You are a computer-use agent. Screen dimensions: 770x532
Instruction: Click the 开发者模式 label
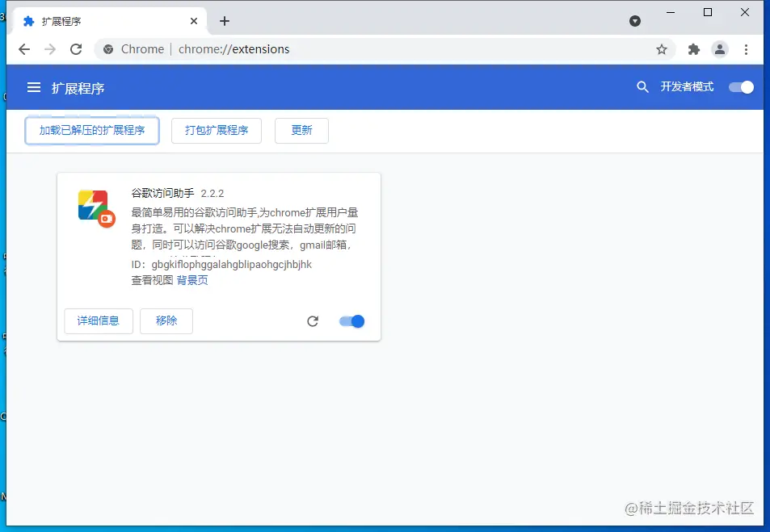(x=687, y=87)
